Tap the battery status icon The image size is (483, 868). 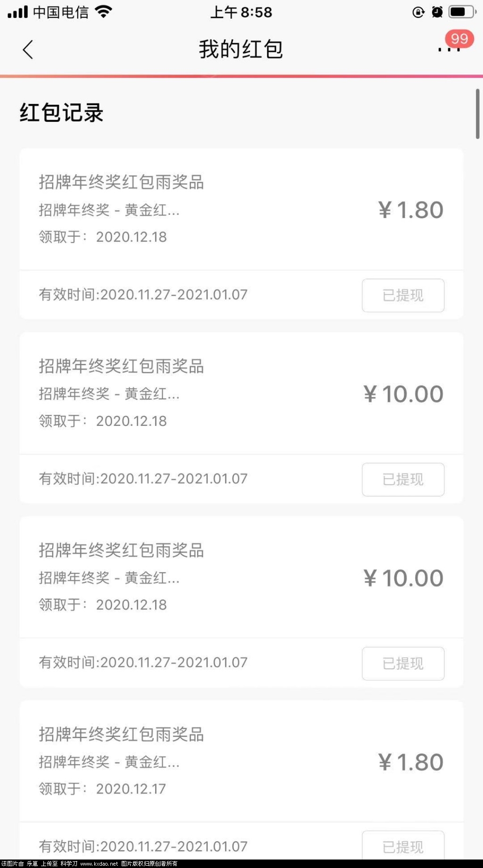tap(462, 12)
